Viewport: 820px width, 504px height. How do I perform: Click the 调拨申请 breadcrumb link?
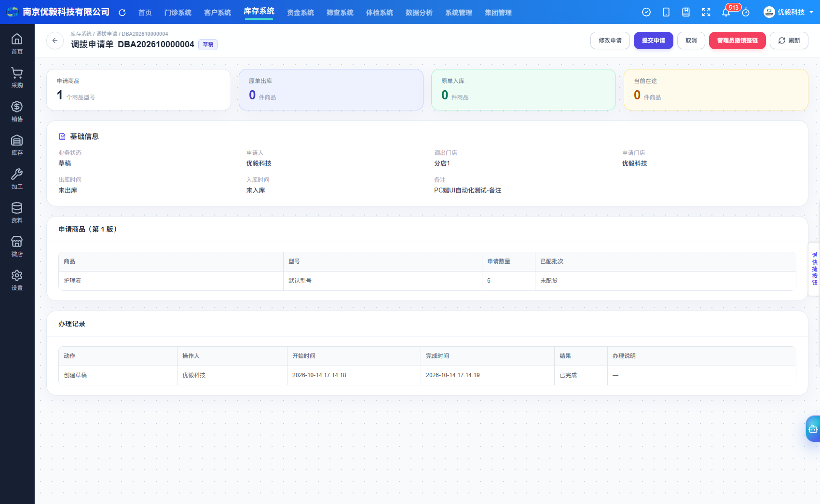click(x=107, y=34)
